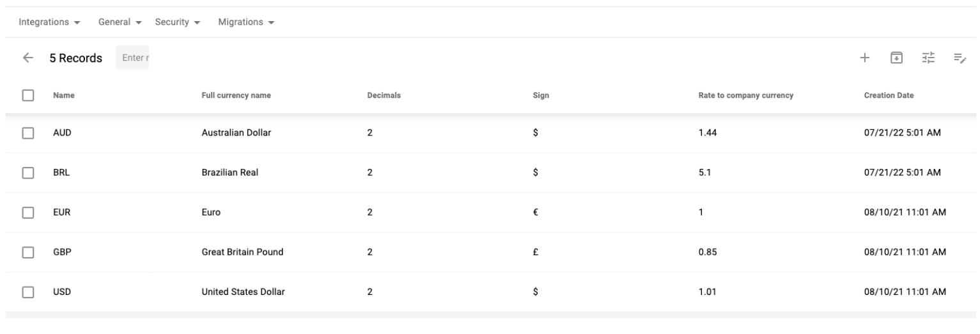Open the filter settings sliders icon

click(x=928, y=58)
